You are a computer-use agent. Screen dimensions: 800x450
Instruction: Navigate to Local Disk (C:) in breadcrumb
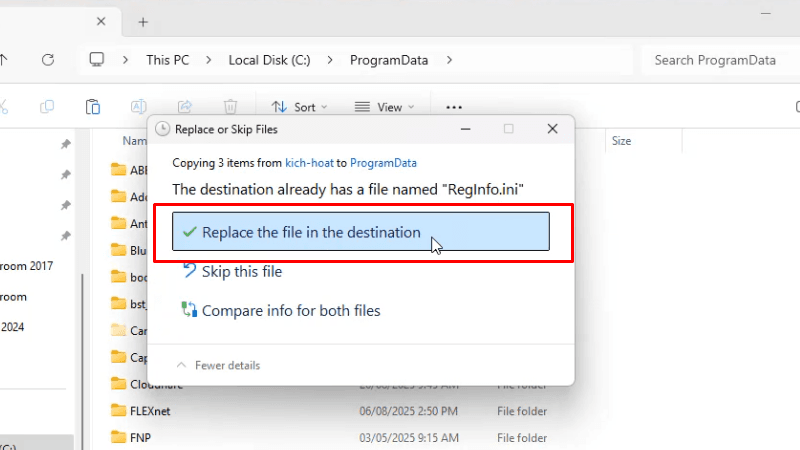[x=269, y=60]
